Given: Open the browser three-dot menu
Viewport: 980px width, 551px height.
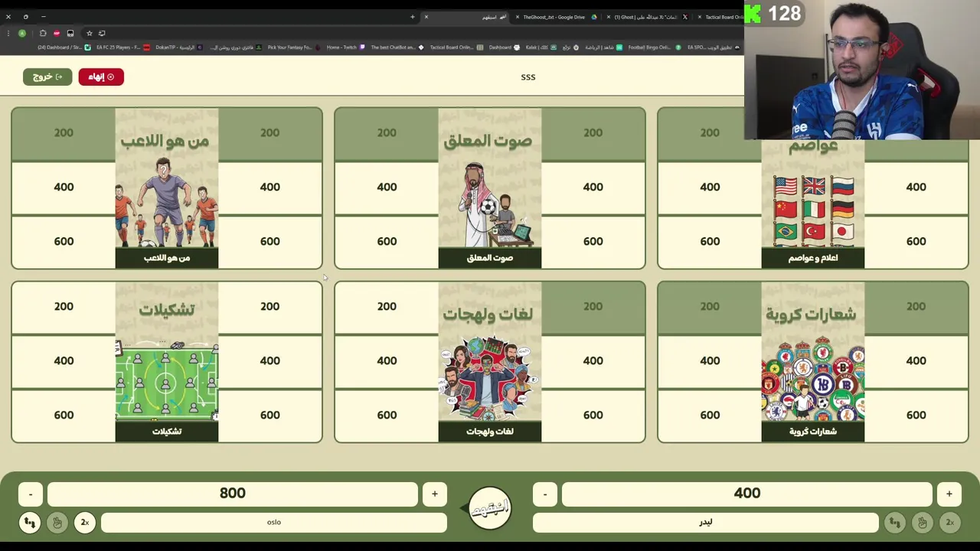Looking at the screenshot, I should coord(8,33).
